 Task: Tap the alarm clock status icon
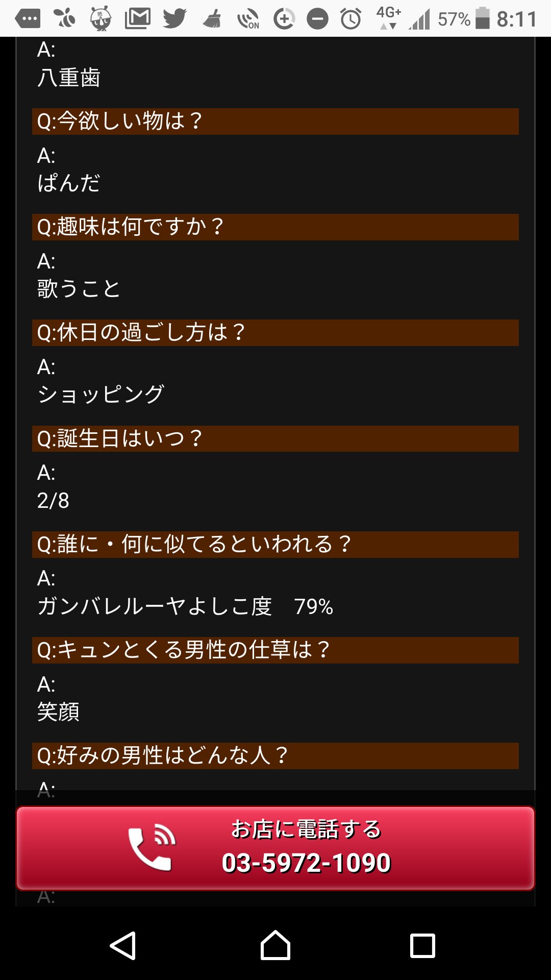pyautogui.click(x=351, y=19)
